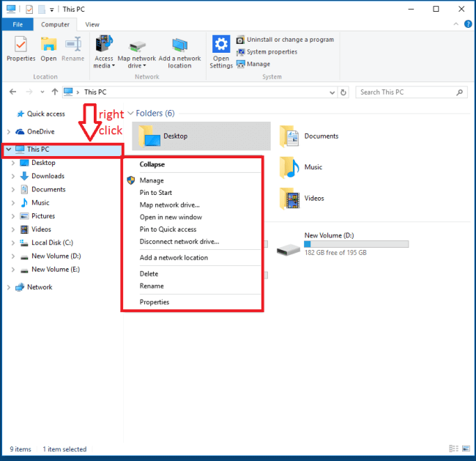
Task: Select Network in navigation pane
Action: tap(34, 287)
